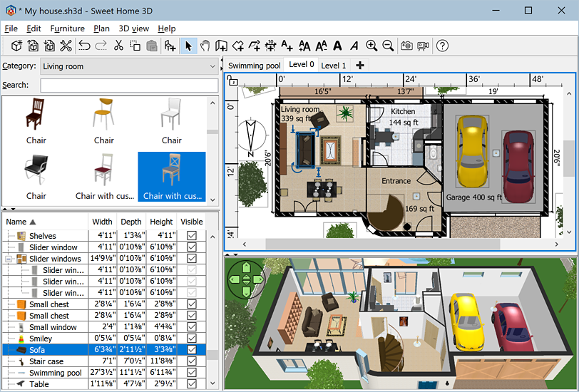This screenshot has width=579, height=392.
Task: Toggle Visible checkbox for the Sofa row
Action: coord(191,350)
